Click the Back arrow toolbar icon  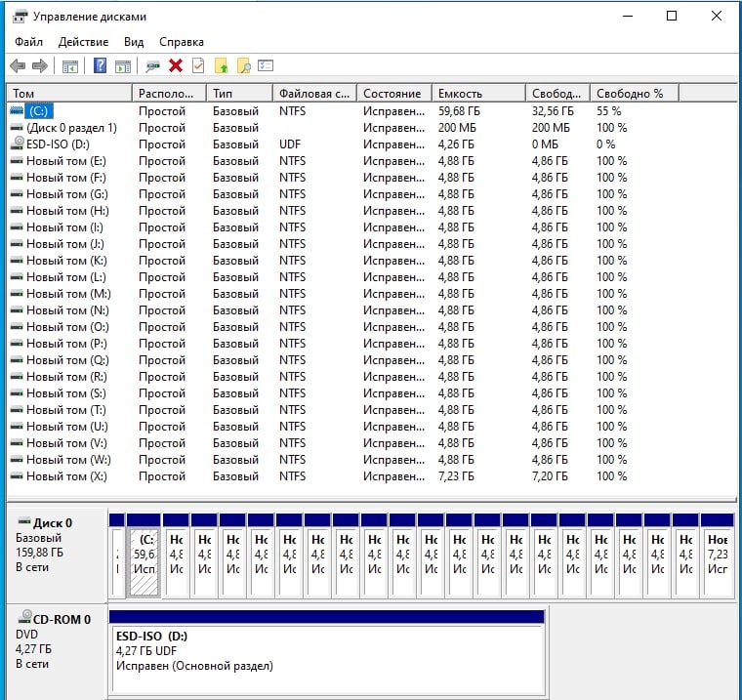18,66
